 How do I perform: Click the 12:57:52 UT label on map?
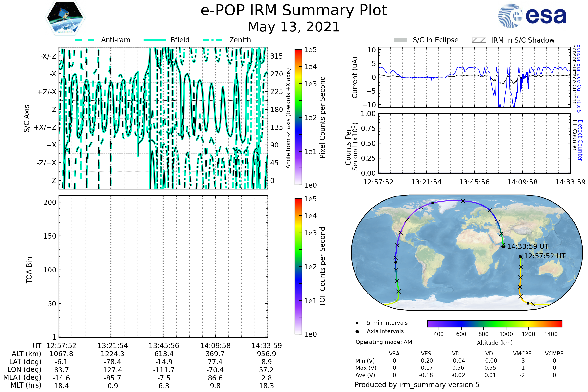tap(544, 256)
